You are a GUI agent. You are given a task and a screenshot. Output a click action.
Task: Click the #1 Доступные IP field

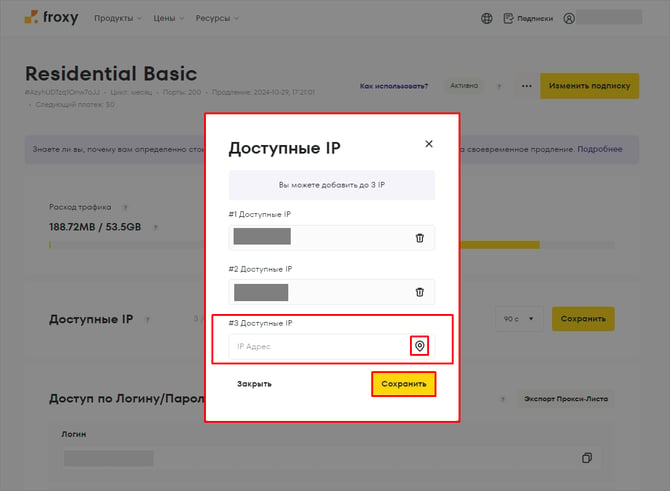coord(332,238)
